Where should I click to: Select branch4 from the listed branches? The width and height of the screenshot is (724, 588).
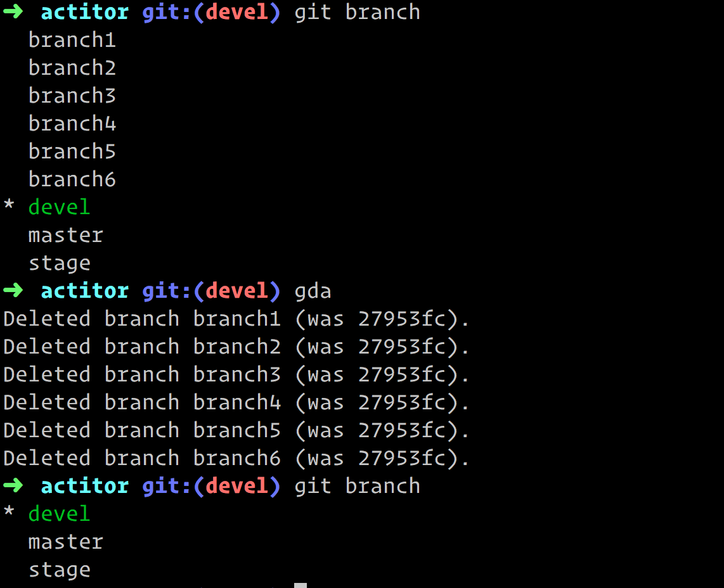72,123
